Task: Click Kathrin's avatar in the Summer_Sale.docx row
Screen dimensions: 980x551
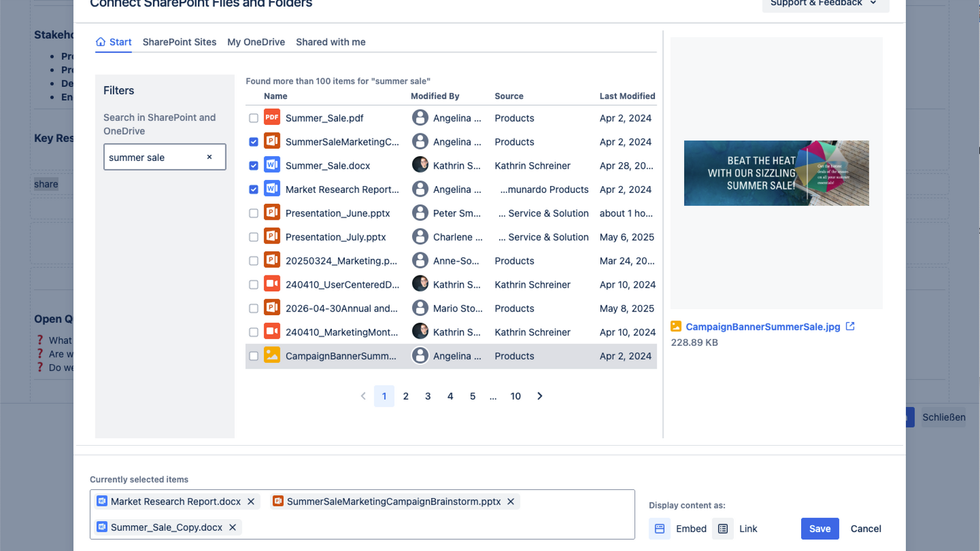Action: [x=420, y=165]
